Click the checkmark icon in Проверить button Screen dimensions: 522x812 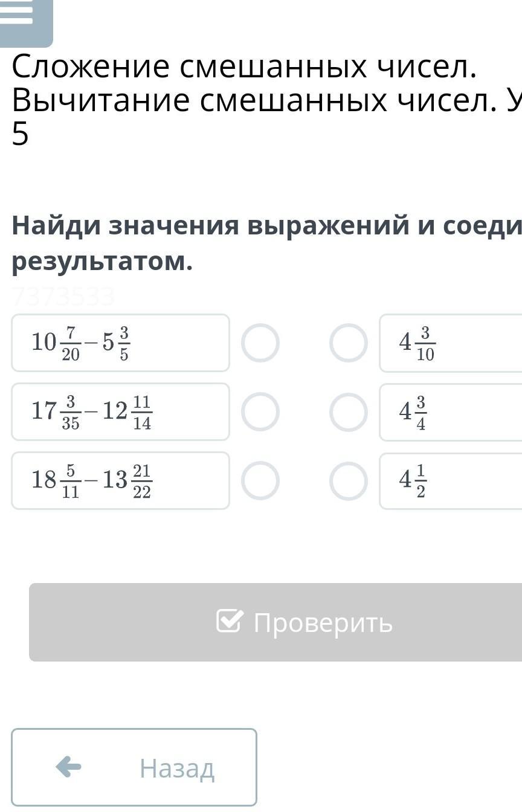click(230, 621)
